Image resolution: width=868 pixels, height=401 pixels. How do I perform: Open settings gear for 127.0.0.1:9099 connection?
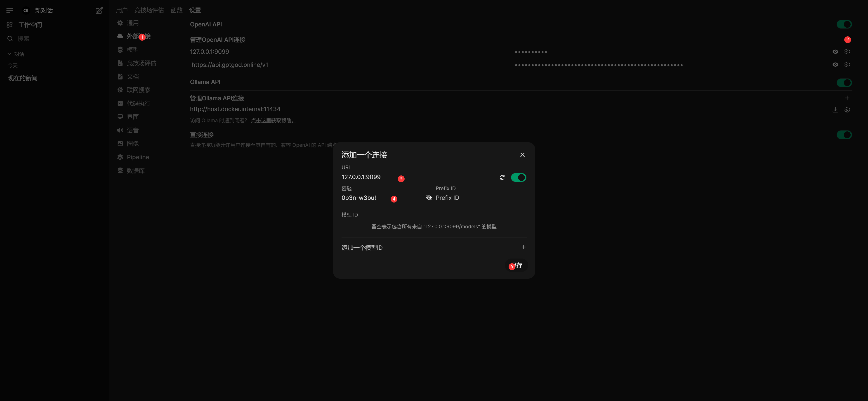click(x=847, y=51)
